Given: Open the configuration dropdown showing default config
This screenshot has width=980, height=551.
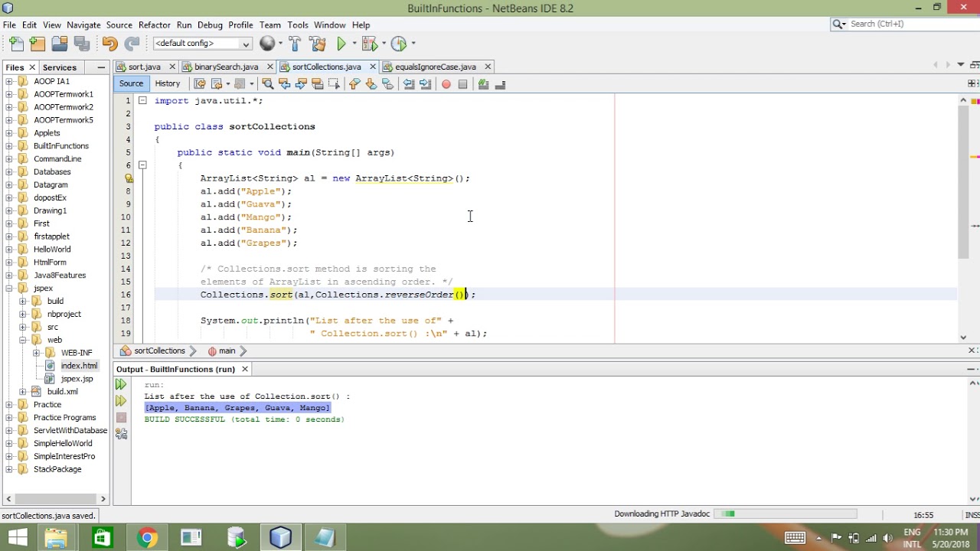Looking at the screenshot, I should (x=202, y=44).
